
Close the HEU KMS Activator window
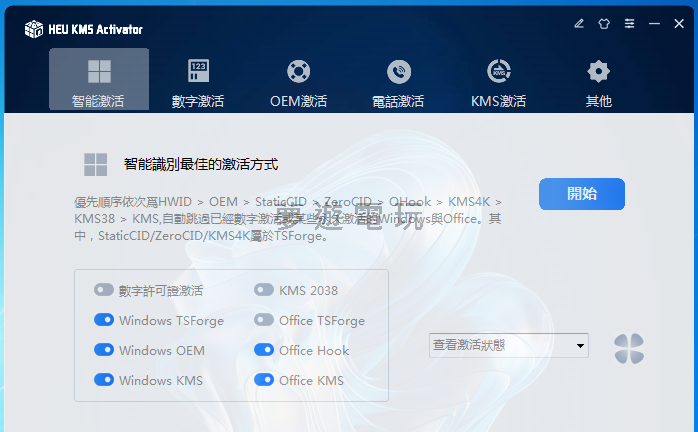(679, 23)
